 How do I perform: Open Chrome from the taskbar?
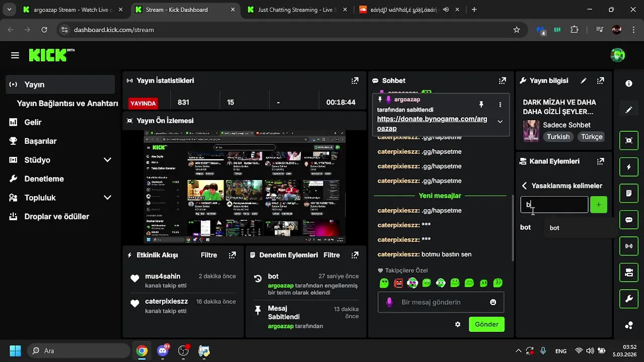142,350
